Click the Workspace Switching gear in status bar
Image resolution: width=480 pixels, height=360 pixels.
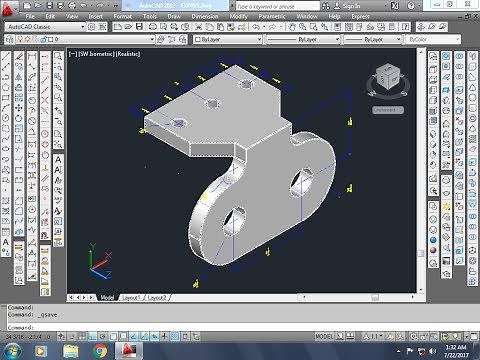(x=414, y=337)
